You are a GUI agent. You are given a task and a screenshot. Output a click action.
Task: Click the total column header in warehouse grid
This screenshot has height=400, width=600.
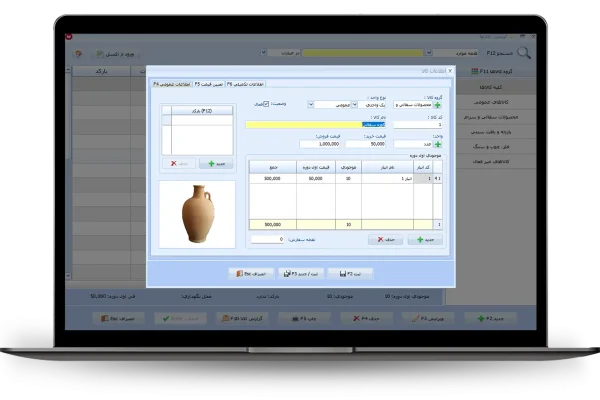(273, 168)
